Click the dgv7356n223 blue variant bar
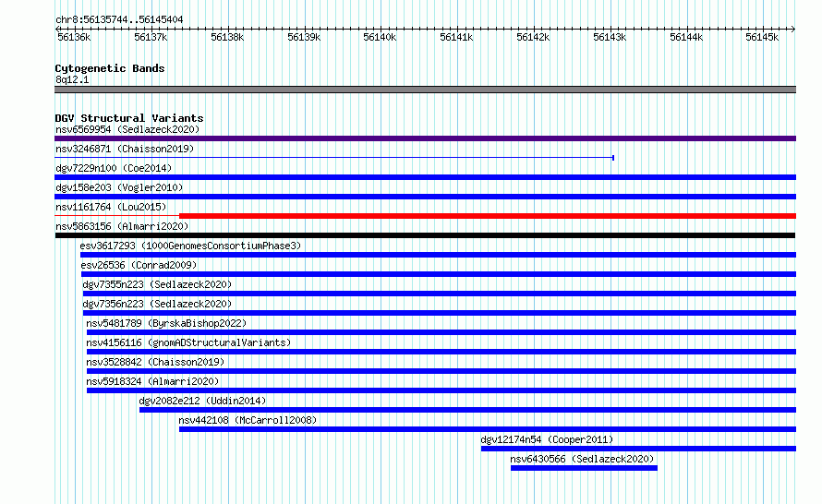 [x=440, y=313]
